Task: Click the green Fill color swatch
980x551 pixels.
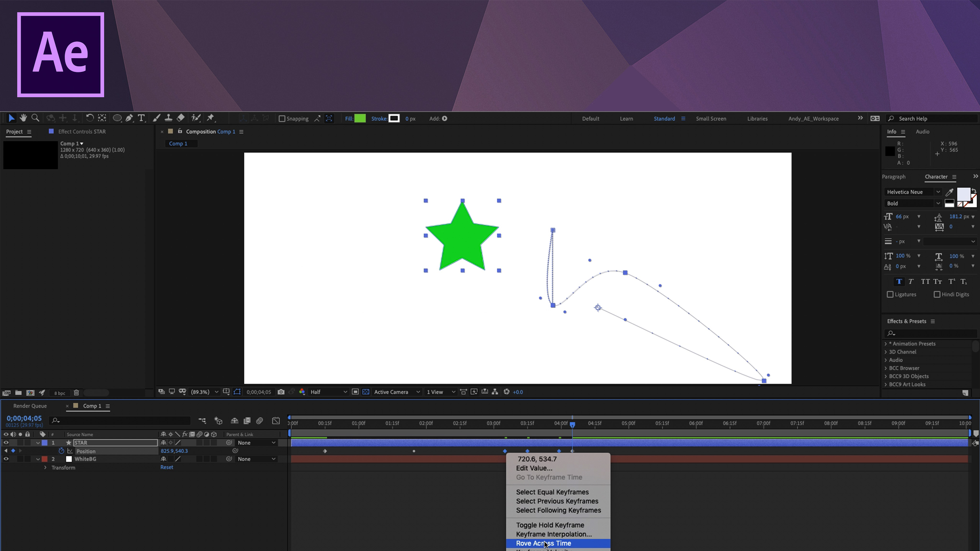Action: tap(360, 119)
